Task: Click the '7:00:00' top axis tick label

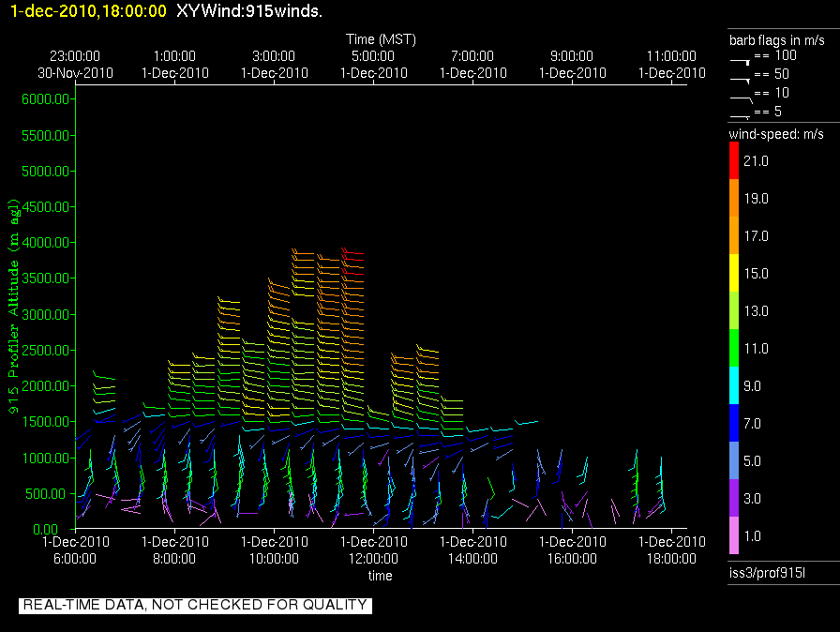Action: 472,56
